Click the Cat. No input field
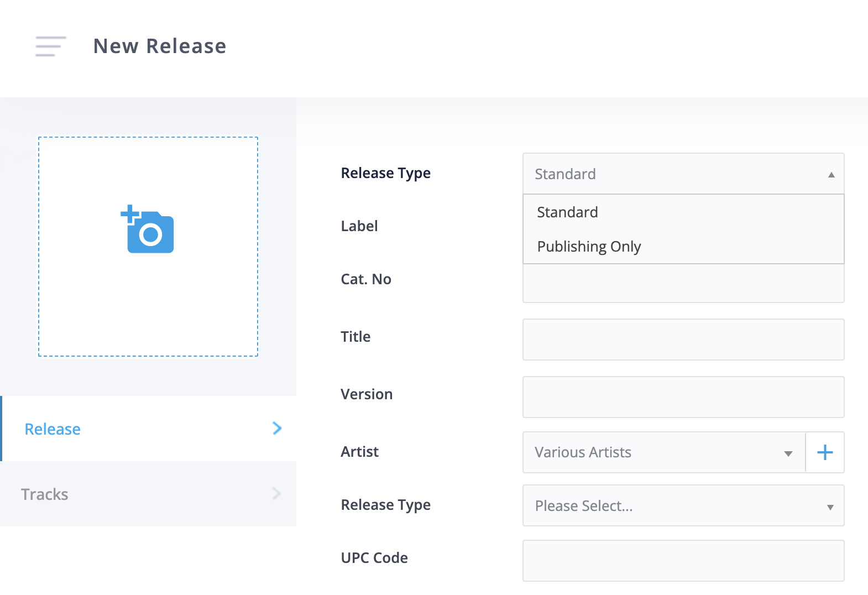868x595 pixels. (683, 283)
